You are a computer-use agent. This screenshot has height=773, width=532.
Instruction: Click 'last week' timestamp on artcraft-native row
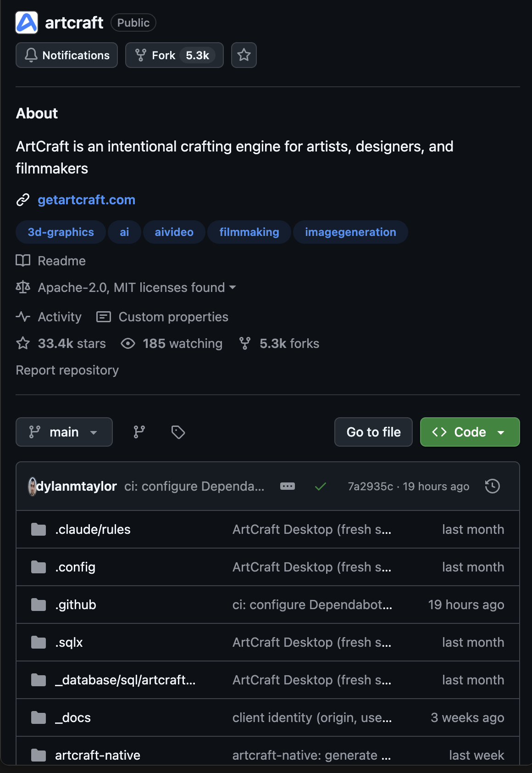click(x=477, y=755)
